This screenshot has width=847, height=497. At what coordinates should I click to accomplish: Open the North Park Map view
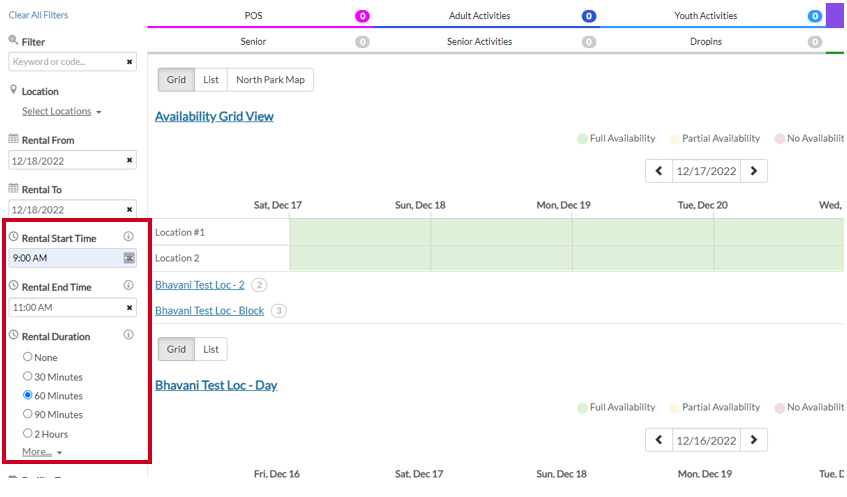tap(270, 80)
